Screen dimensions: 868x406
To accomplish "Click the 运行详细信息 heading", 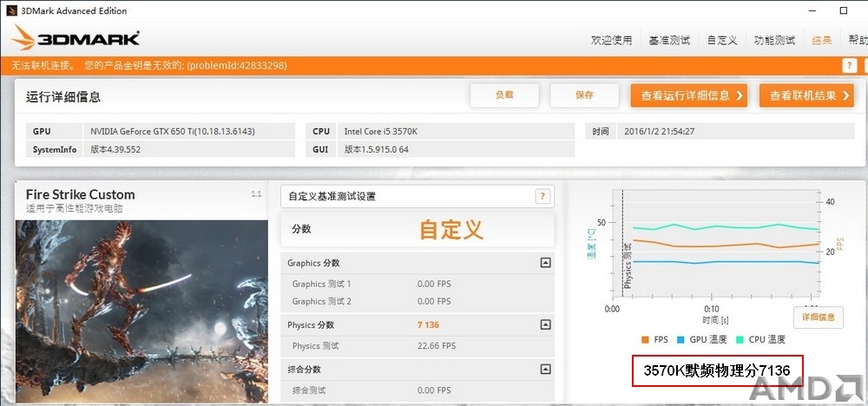I will click(x=63, y=97).
